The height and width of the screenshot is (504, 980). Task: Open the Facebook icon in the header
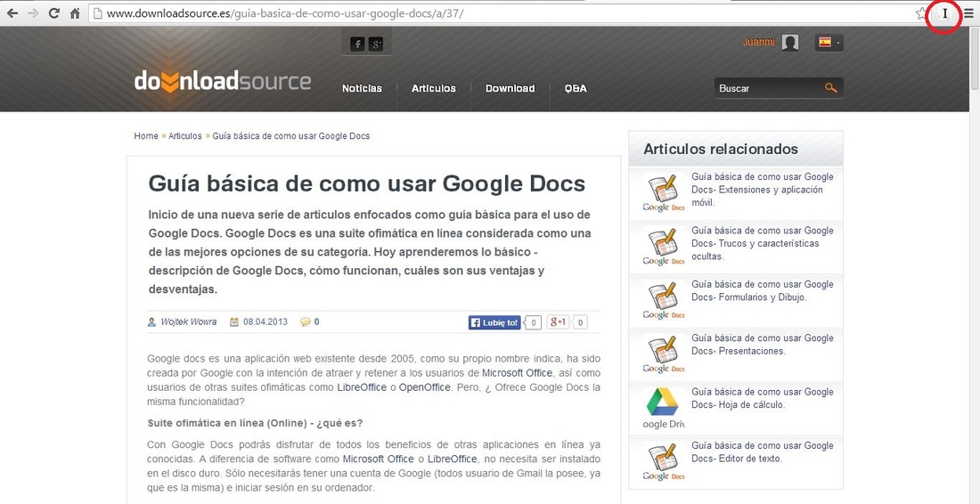coord(357,44)
